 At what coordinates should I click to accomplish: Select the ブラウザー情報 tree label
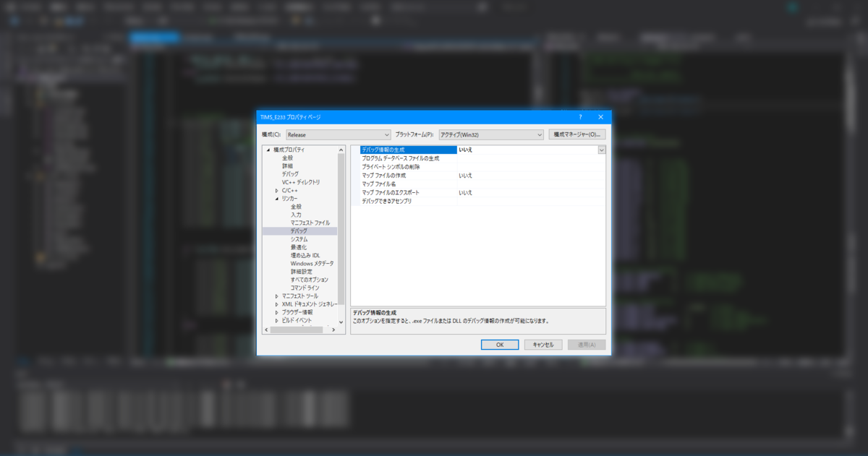[x=297, y=312]
